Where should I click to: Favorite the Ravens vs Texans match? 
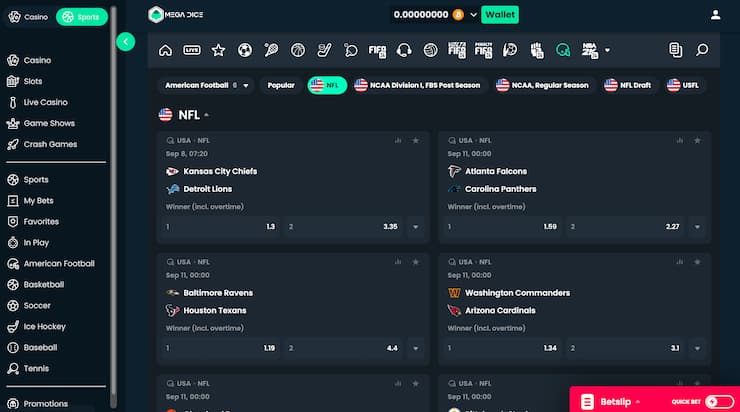pos(415,262)
